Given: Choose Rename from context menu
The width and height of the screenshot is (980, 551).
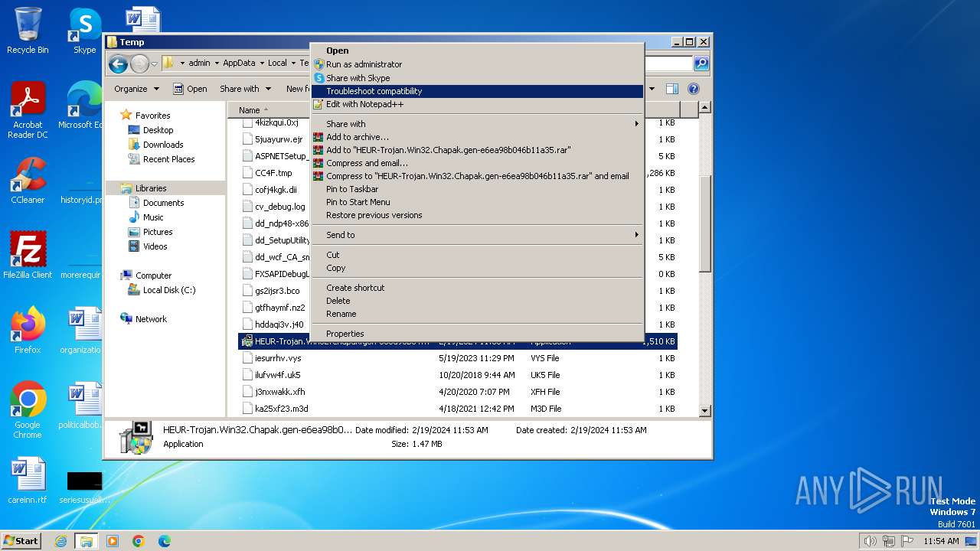Looking at the screenshot, I should [x=477, y=314].
